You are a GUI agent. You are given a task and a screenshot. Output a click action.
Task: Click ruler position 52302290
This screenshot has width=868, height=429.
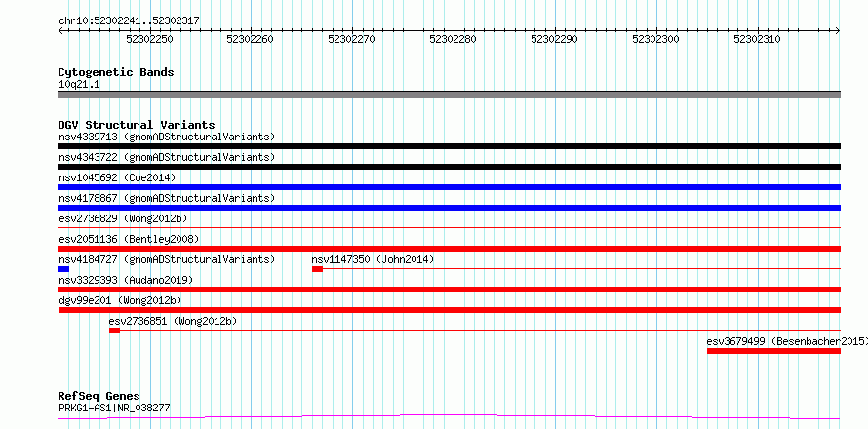[554, 39]
